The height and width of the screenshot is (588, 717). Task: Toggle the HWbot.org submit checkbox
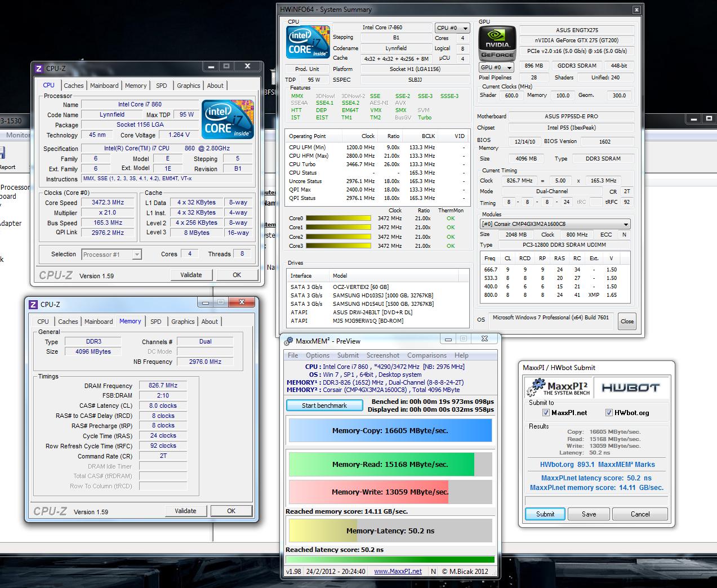pyautogui.click(x=609, y=413)
